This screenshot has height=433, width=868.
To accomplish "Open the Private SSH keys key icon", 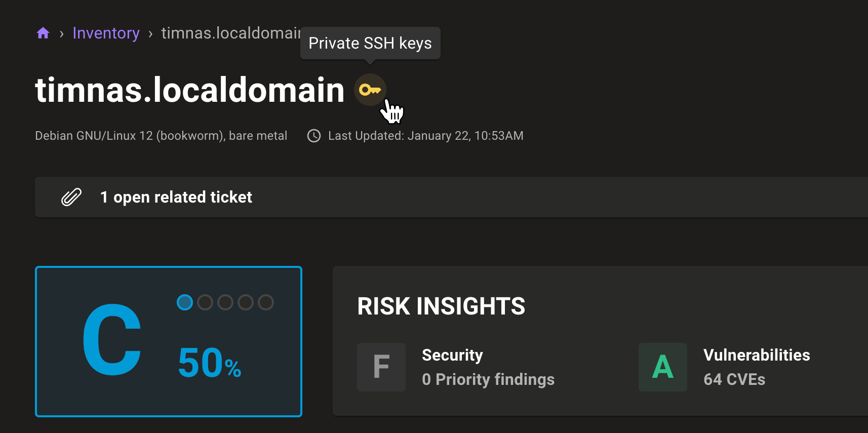I will tap(370, 90).
